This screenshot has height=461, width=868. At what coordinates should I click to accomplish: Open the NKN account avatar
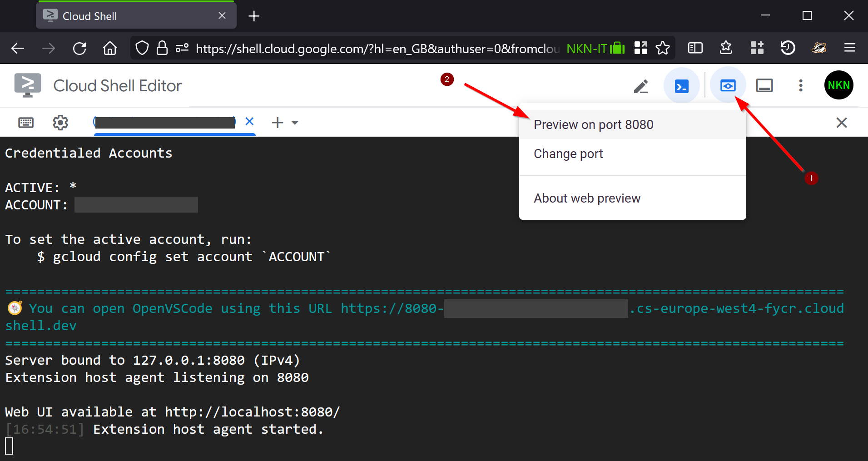pyautogui.click(x=839, y=85)
